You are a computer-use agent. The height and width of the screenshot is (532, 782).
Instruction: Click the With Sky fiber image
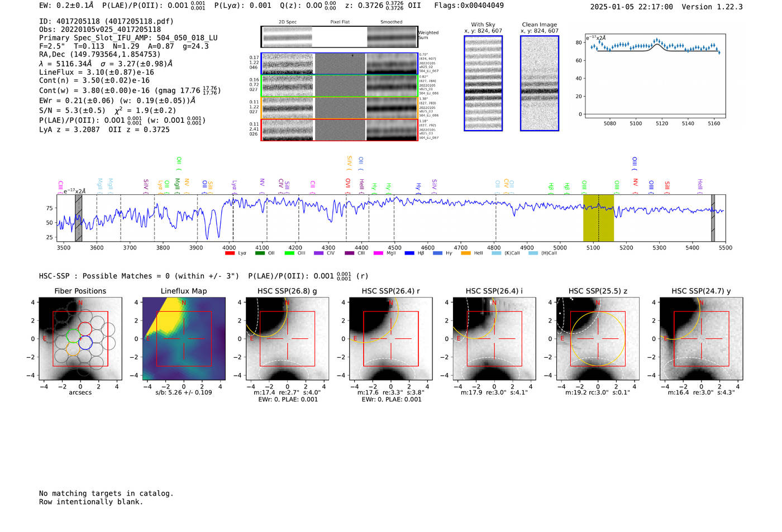483,83
